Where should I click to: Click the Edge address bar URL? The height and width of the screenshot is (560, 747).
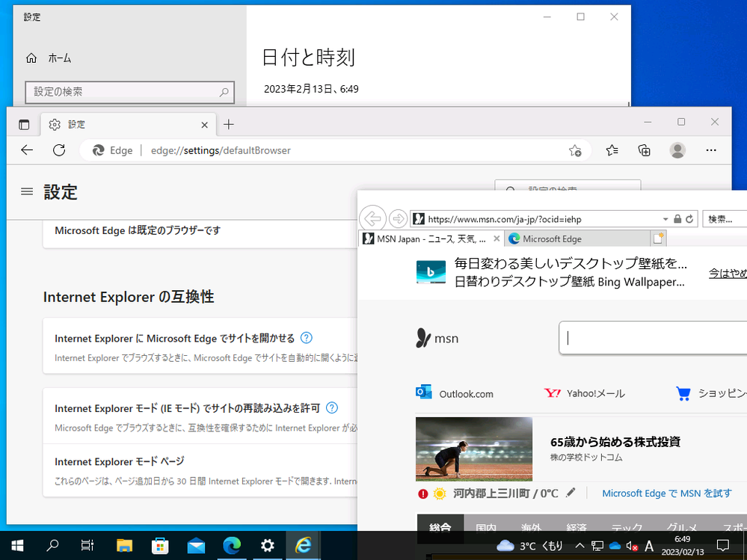221,150
